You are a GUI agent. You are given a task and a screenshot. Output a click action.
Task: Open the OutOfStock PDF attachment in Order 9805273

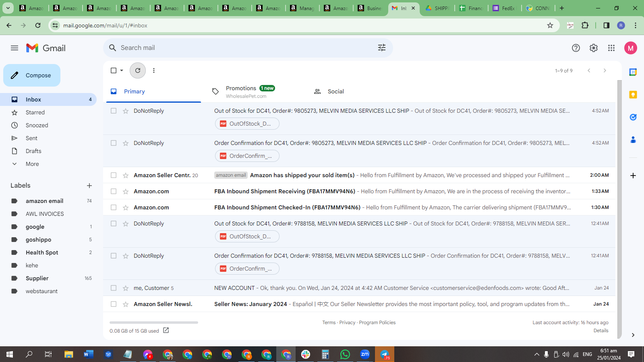pyautogui.click(x=247, y=124)
